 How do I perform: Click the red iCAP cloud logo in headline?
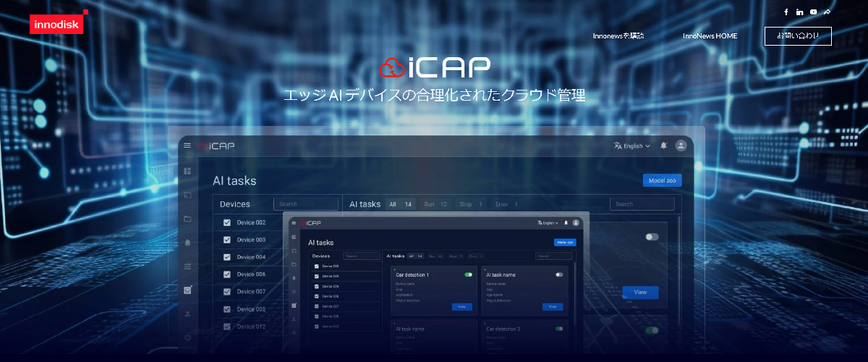click(393, 68)
